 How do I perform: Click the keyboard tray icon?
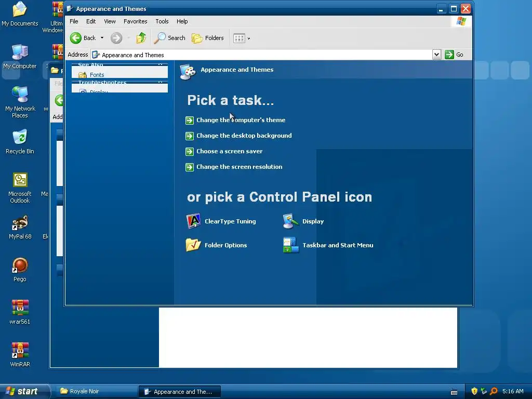(454, 392)
